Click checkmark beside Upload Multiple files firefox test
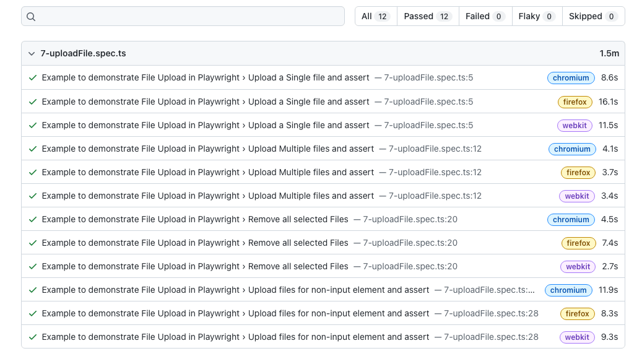This screenshot has width=642, height=364. click(x=32, y=172)
